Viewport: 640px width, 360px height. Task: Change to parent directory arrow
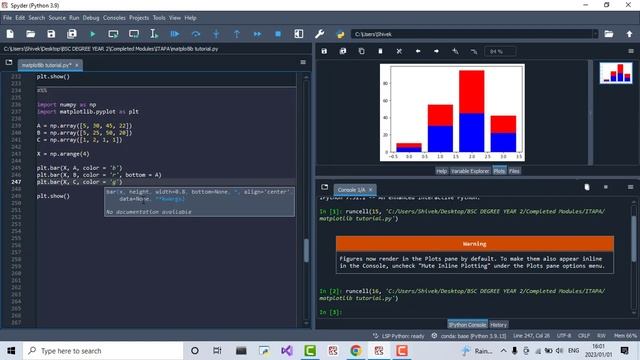629,34
